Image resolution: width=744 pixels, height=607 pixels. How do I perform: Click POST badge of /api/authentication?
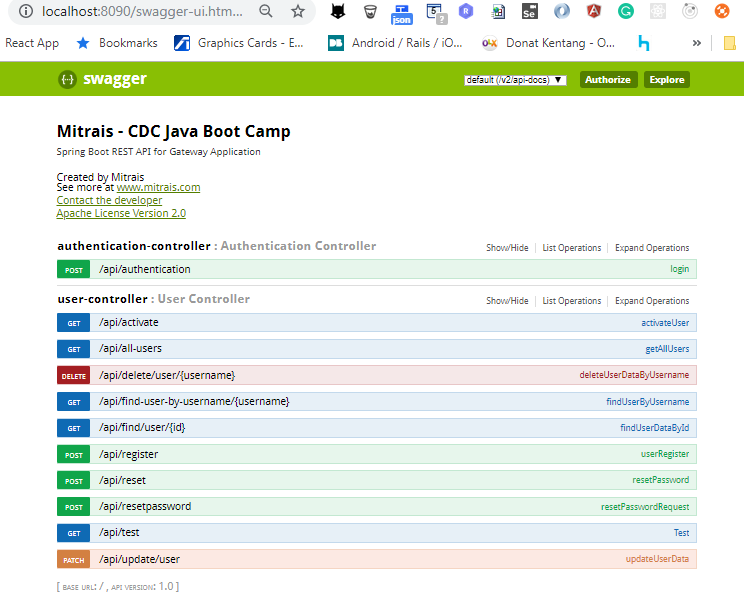pyautogui.click(x=74, y=270)
